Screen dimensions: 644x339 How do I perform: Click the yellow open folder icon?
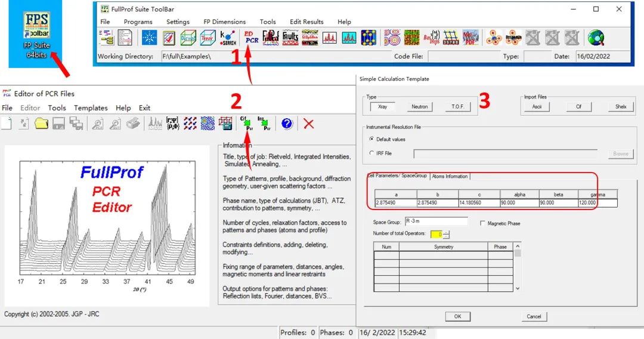41,124
